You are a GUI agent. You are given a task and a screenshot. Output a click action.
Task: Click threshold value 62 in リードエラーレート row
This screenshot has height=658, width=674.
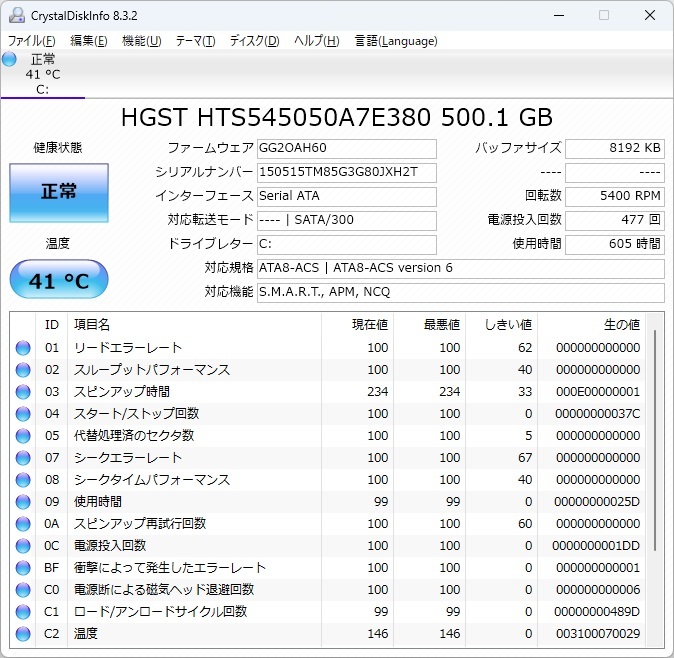pyautogui.click(x=525, y=348)
